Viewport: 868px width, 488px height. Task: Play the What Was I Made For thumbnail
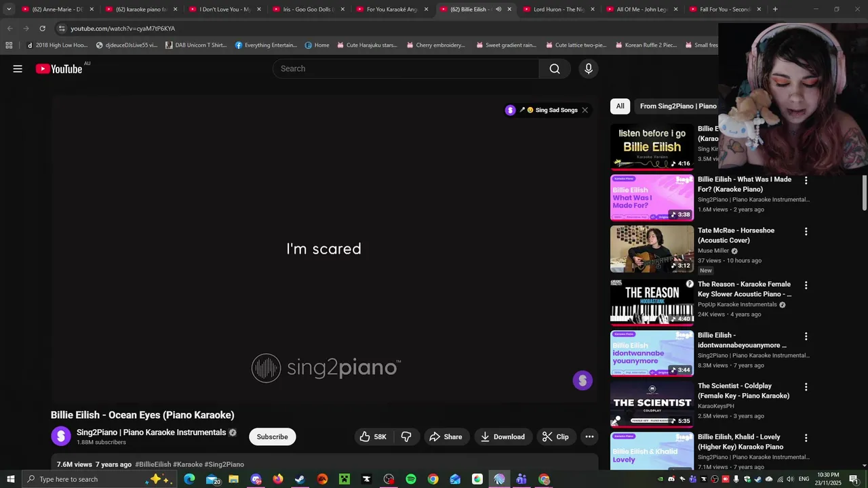pos(652,198)
